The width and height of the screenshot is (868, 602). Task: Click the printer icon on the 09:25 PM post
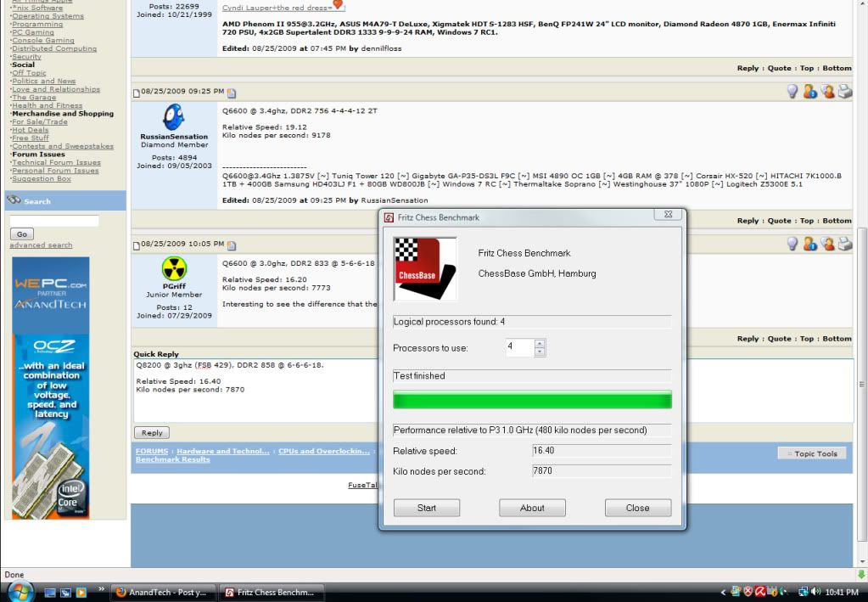[845, 92]
